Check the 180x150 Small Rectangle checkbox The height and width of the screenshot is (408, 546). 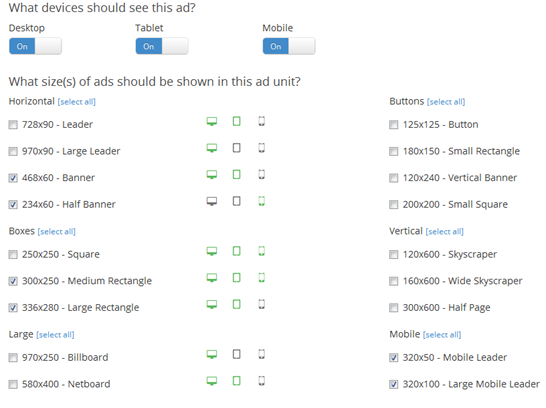pos(393,151)
